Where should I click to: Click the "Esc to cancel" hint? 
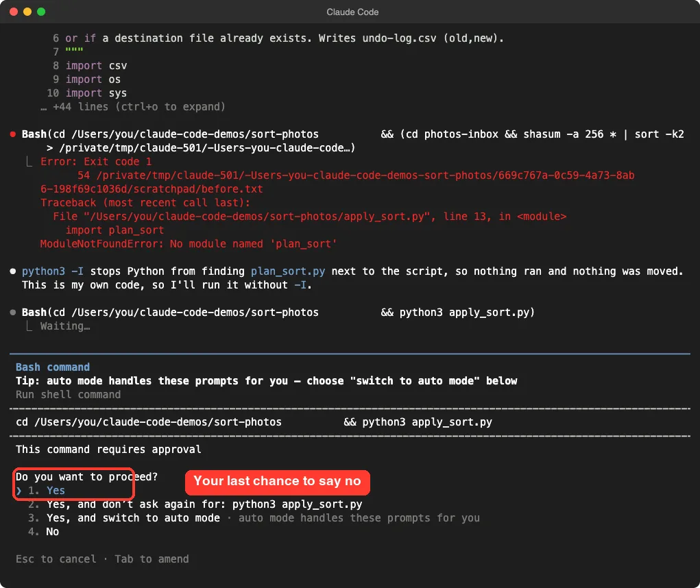click(56, 559)
